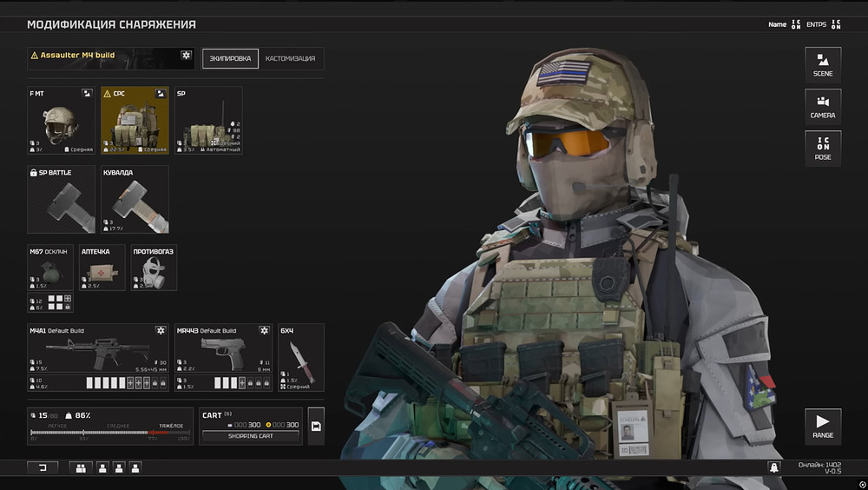This screenshot has height=490, width=868.
Task: Toggle the image icon on F MT helmet
Action: 87,93
